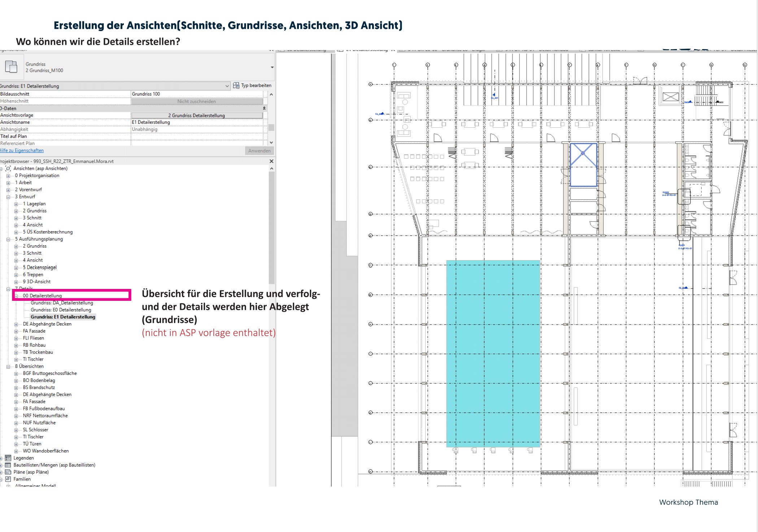Click the Projektbrowser scrollbar thumb

tap(272, 227)
